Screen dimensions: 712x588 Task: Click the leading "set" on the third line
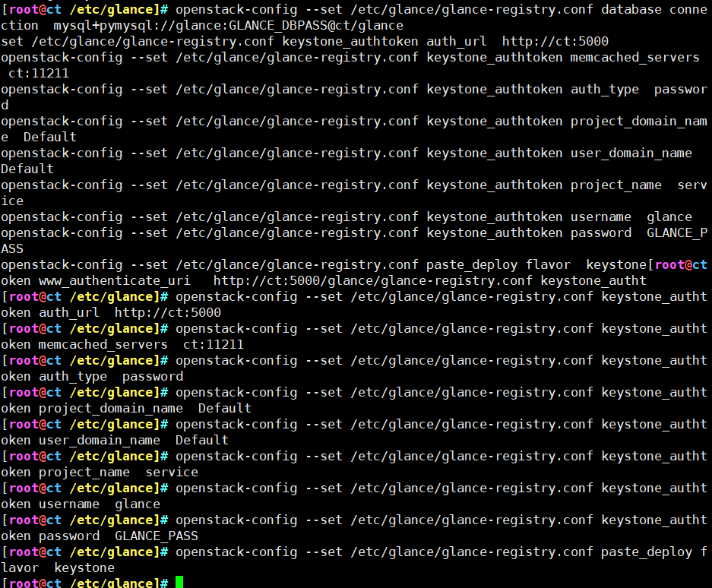[x=12, y=41]
